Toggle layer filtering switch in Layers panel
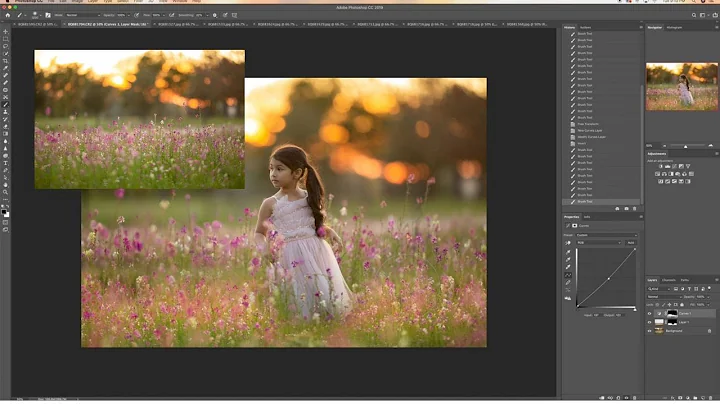This screenshot has height=404, width=720. pos(709,288)
